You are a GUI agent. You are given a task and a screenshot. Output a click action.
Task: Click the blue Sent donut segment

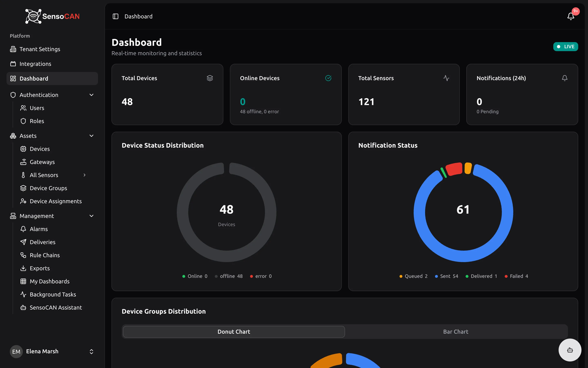click(463, 256)
